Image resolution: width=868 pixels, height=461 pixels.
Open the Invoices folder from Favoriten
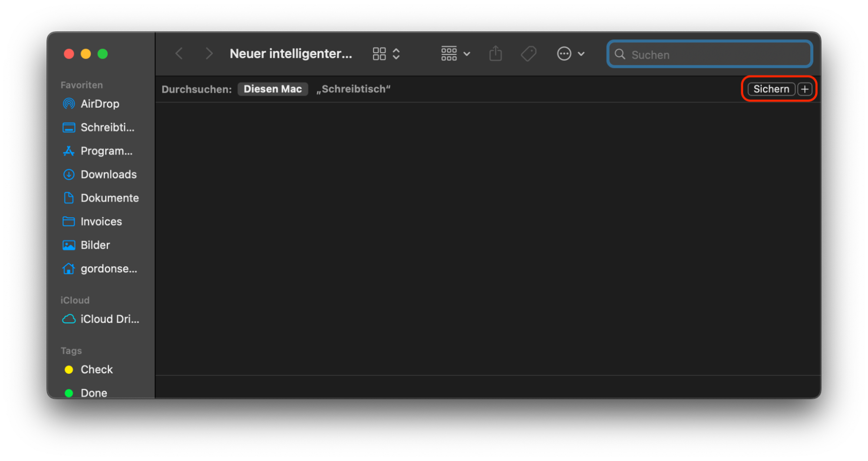[101, 221]
